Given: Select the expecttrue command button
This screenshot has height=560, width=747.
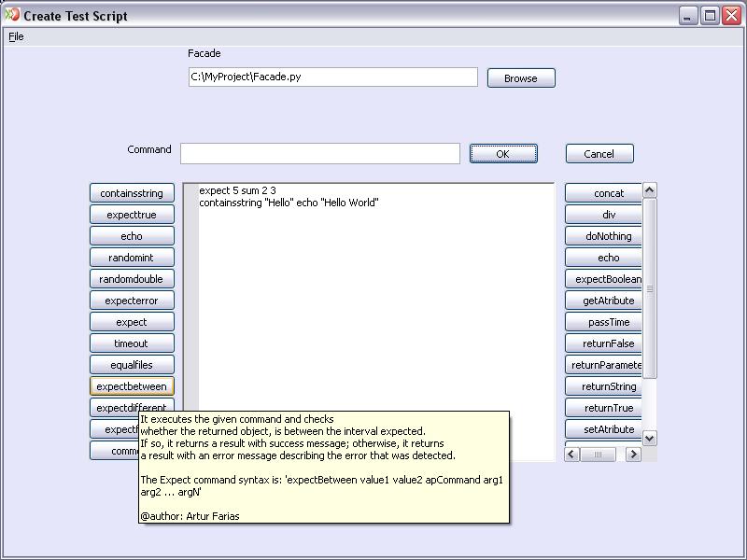Looking at the screenshot, I should pyautogui.click(x=132, y=215).
